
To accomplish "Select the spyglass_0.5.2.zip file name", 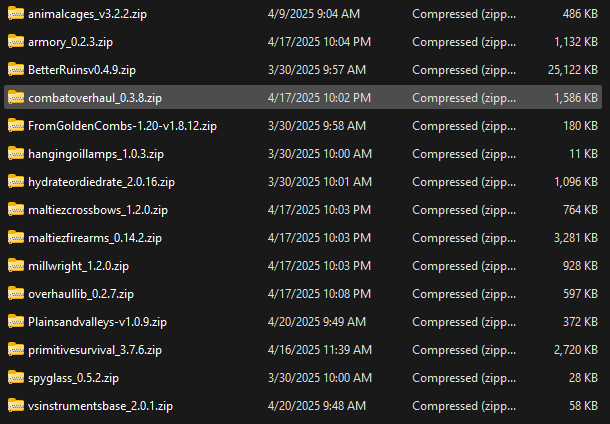I will pyautogui.click(x=73, y=378).
